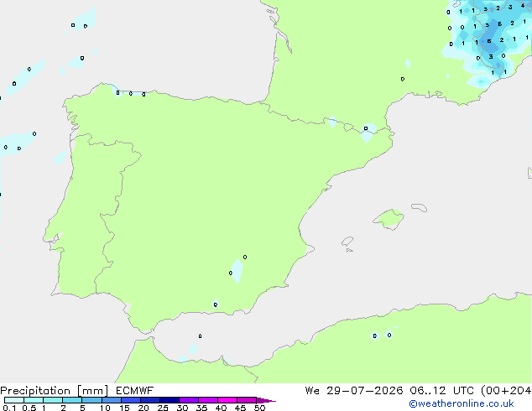Image resolution: width=532 pixels, height=411 pixels.
Task: Select the 35–40 mm legend swatch
Action: point(208,400)
